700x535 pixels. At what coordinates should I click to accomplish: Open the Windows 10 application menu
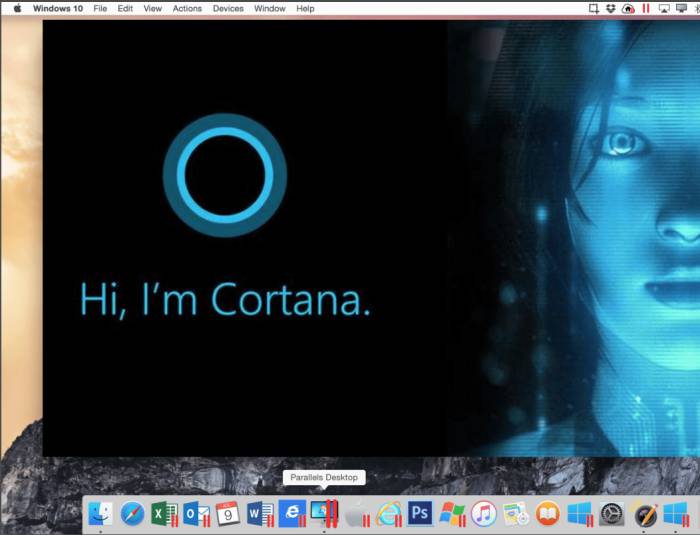coord(58,8)
